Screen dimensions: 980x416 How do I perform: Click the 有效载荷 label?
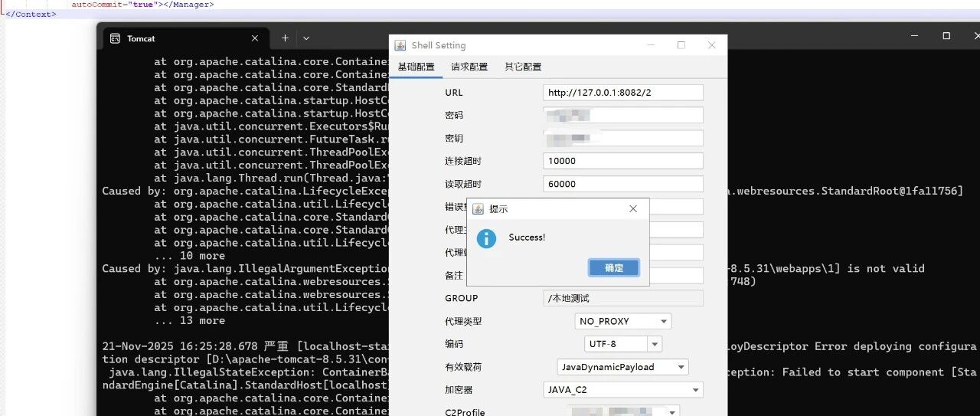click(464, 367)
